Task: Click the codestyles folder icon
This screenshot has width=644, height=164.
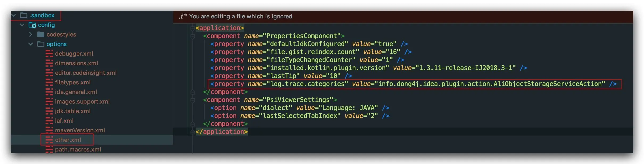Action: tap(40, 35)
